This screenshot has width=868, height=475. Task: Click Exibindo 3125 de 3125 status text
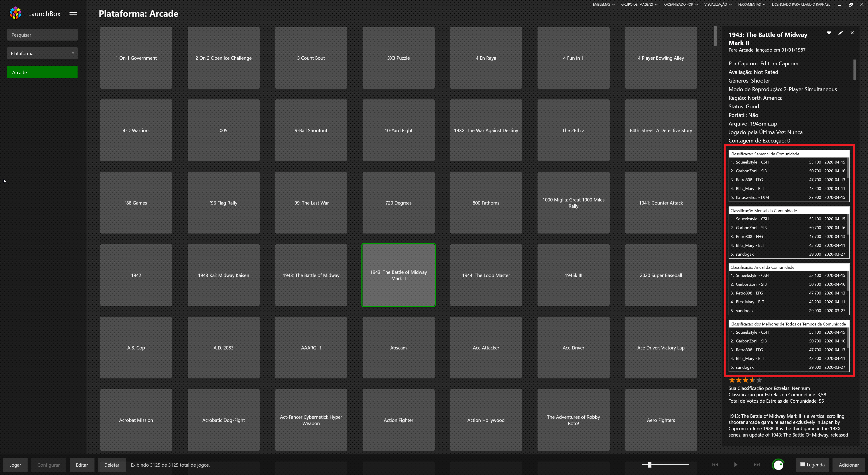(x=170, y=465)
